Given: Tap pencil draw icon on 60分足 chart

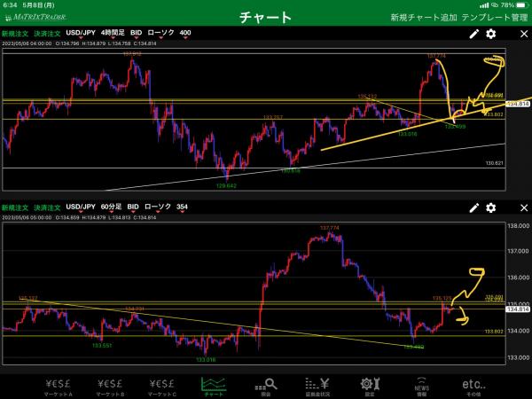Looking at the screenshot, I should coord(474,207).
